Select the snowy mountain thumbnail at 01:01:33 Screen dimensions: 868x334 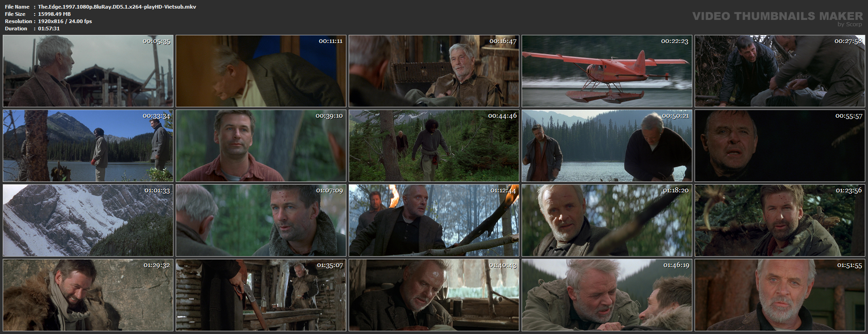click(88, 220)
